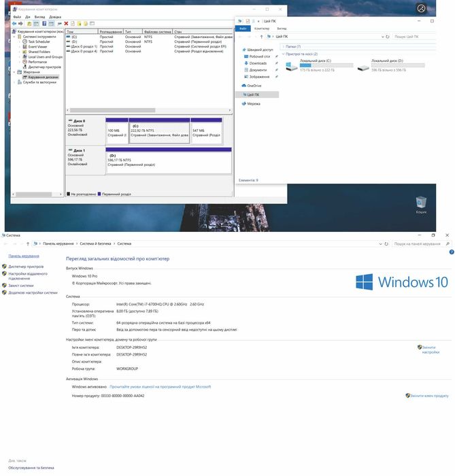Open the Файл tab in Explorer
Viewport: 455px width, 476px height.
[x=243, y=29]
